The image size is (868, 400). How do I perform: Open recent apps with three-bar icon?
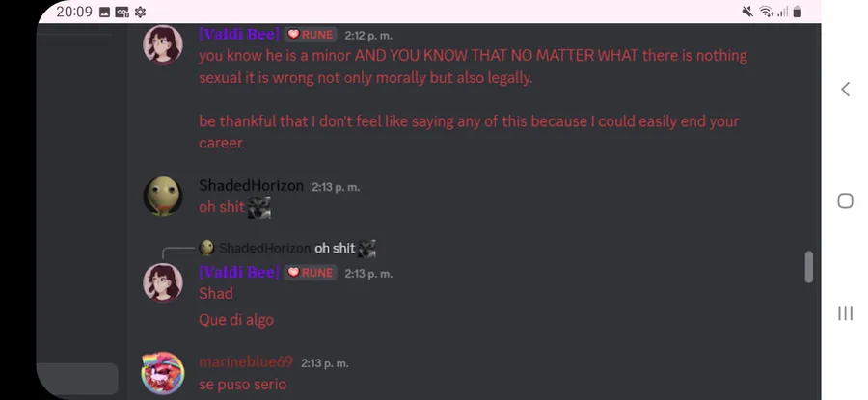click(x=845, y=313)
